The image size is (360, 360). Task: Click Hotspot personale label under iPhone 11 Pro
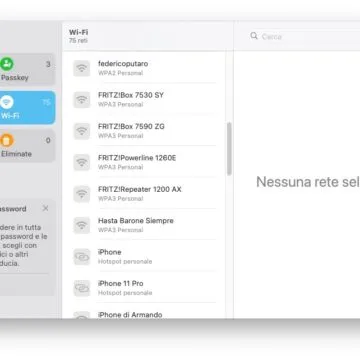point(125,293)
